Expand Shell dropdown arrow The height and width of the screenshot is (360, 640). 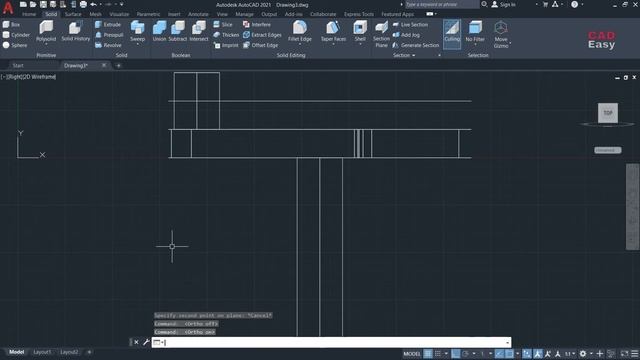click(x=360, y=44)
